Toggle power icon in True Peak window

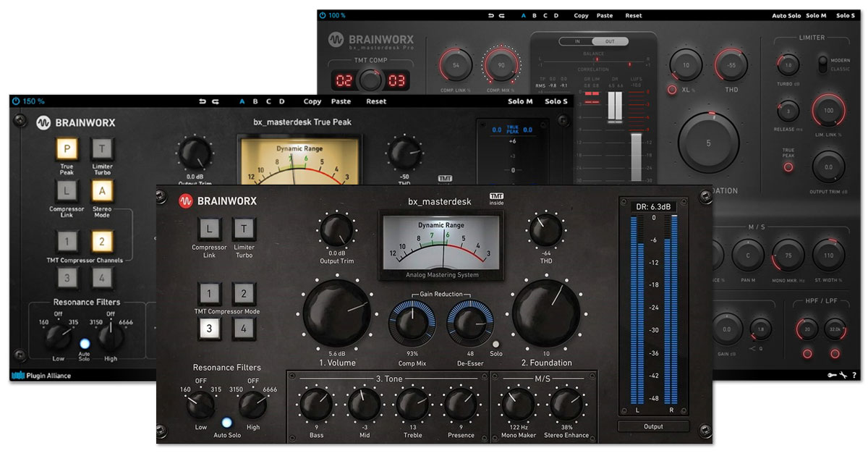[15, 101]
